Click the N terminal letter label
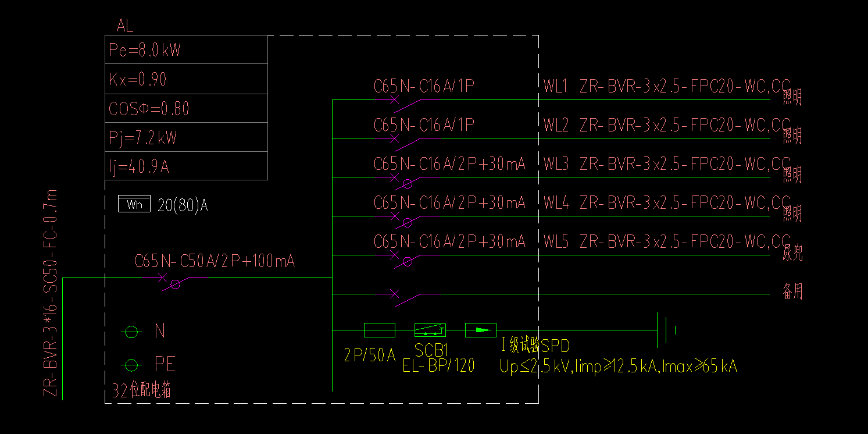Viewport: 868px width, 434px height. pyautogui.click(x=160, y=331)
